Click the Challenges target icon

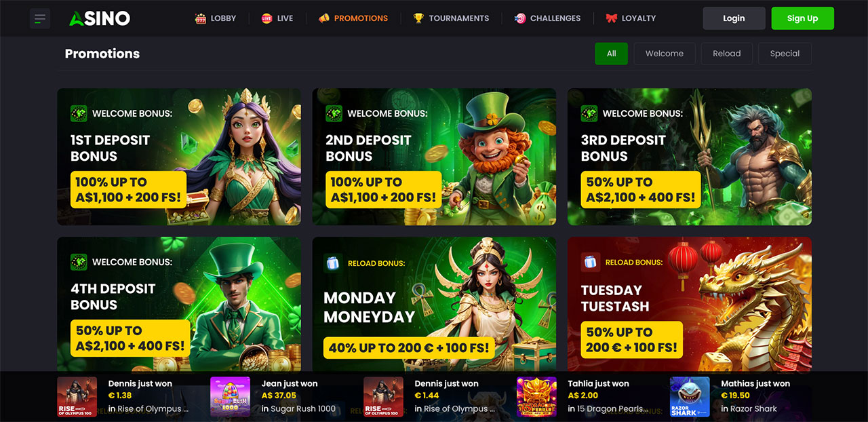519,18
